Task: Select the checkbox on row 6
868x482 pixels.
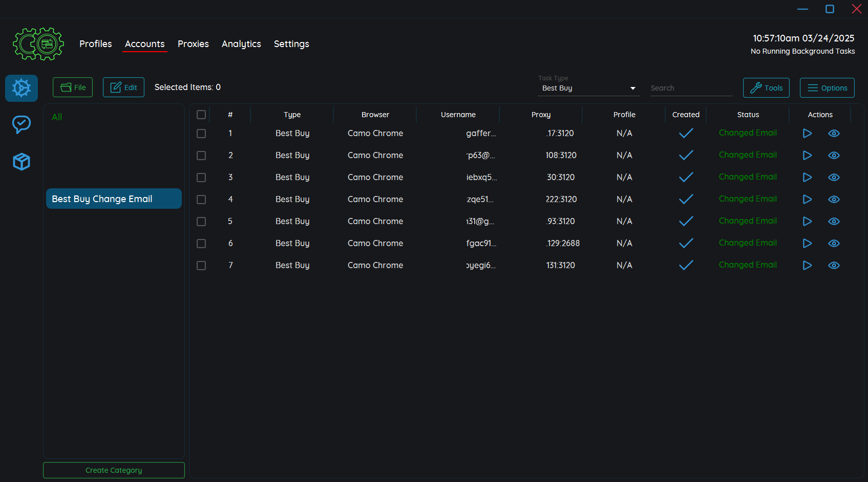Action: pyautogui.click(x=201, y=244)
